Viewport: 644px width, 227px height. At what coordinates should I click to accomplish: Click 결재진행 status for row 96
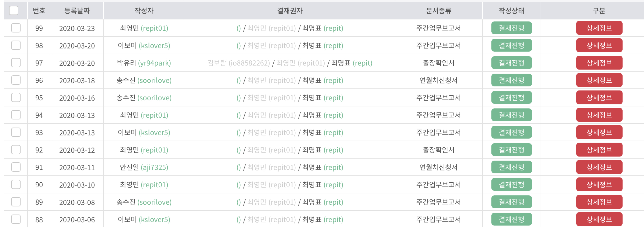tap(511, 80)
